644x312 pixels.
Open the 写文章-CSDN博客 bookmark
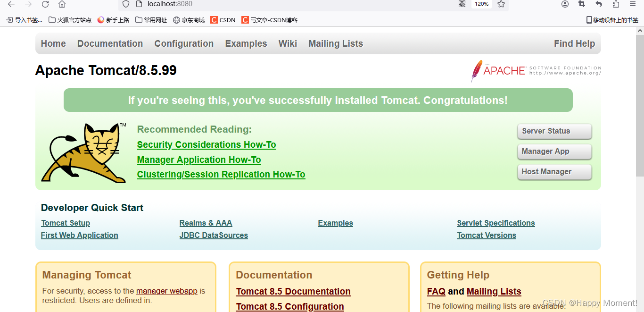tap(270, 20)
